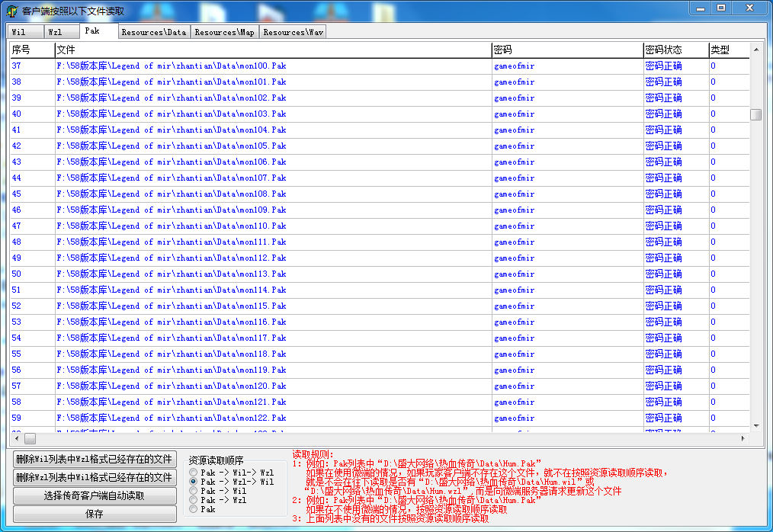
Task: Pick the 'Pak -> Wzl' radio option
Action: pyautogui.click(x=194, y=500)
